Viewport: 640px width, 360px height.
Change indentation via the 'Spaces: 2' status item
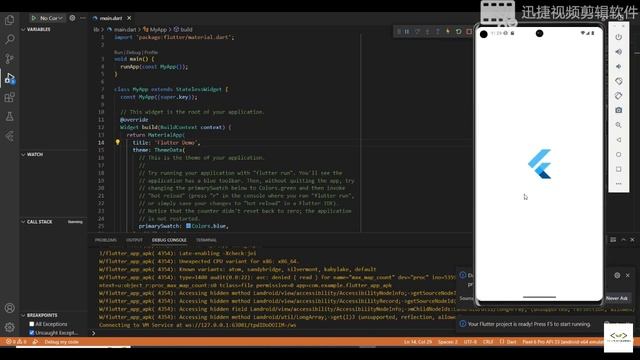[x=448, y=342]
